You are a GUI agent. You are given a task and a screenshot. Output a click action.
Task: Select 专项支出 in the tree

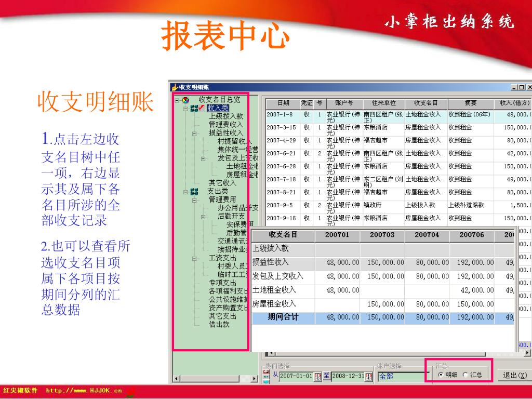222,283
